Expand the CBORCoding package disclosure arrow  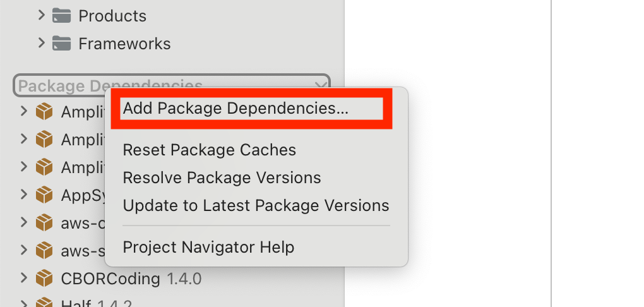click(x=24, y=277)
